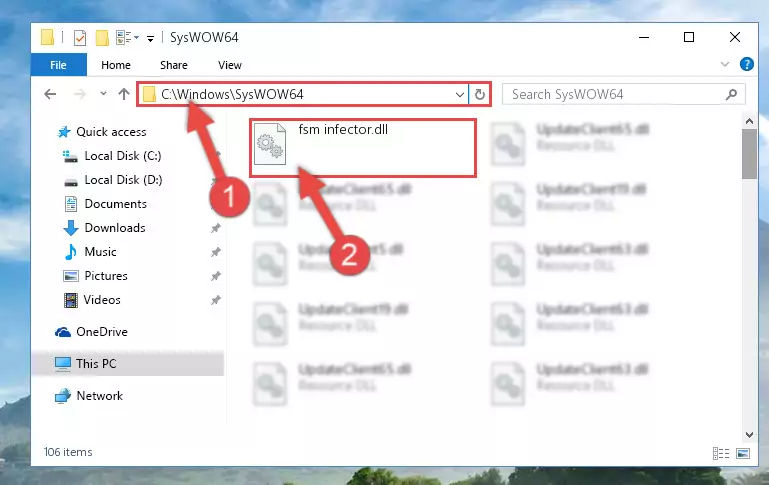Go back with the Back arrow
The height and width of the screenshot is (485, 769).
point(50,94)
